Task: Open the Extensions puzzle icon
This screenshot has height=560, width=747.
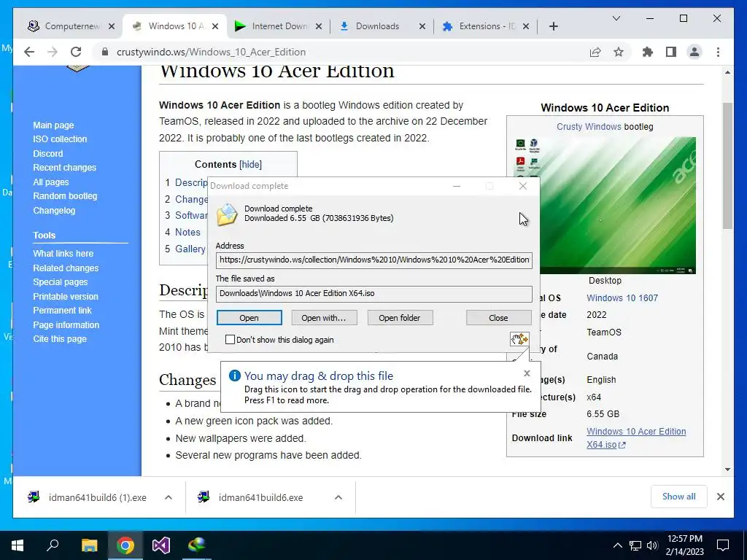Action: tap(648, 52)
